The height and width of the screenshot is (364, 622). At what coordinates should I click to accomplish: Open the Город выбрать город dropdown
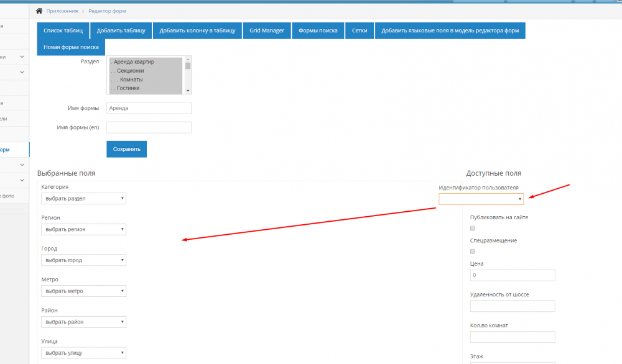[x=84, y=260]
